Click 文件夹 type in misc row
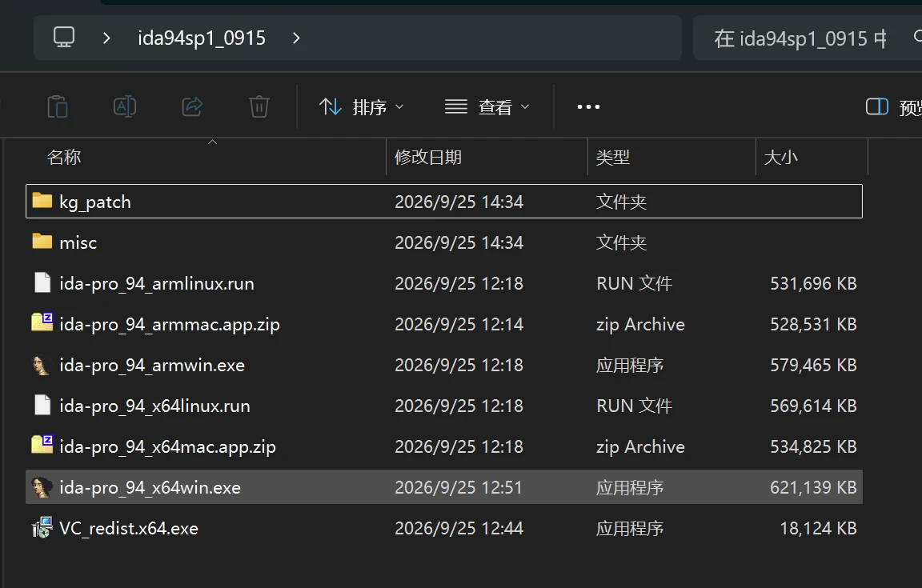Image resolution: width=922 pixels, height=588 pixels. [622, 242]
